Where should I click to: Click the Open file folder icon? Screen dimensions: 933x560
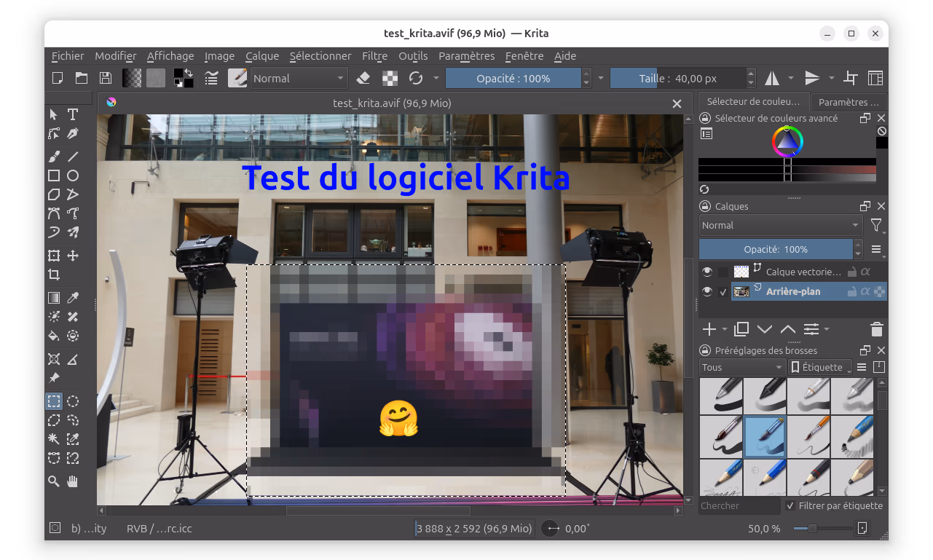[82, 79]
